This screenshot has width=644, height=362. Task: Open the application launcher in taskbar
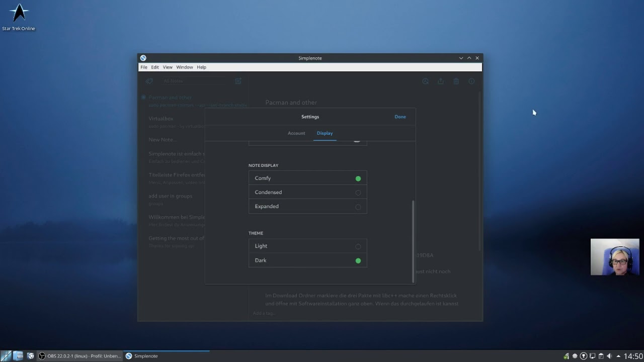[6, 356]
